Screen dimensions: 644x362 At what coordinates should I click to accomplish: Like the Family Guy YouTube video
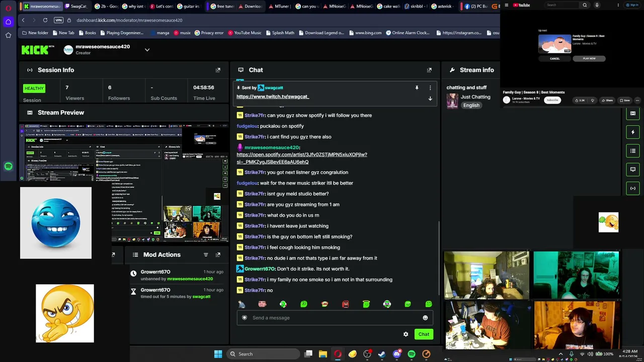coord(580,100)
